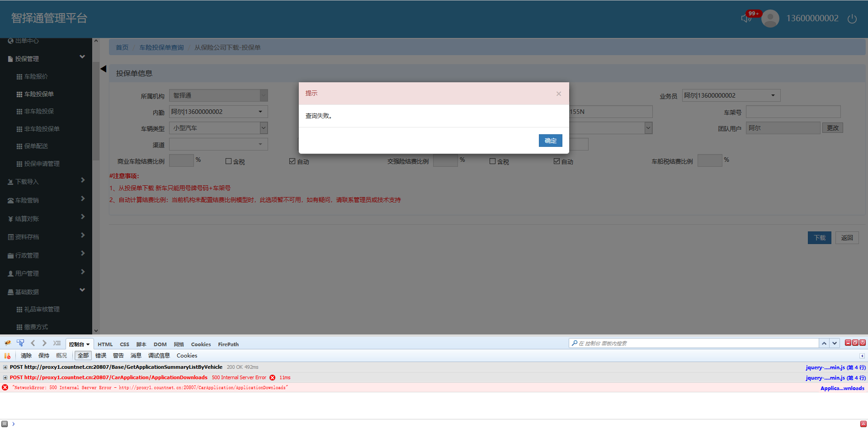868x428 pixels.
Task: Click the grid icon beside 车险报价
Action: click(19, 77)
